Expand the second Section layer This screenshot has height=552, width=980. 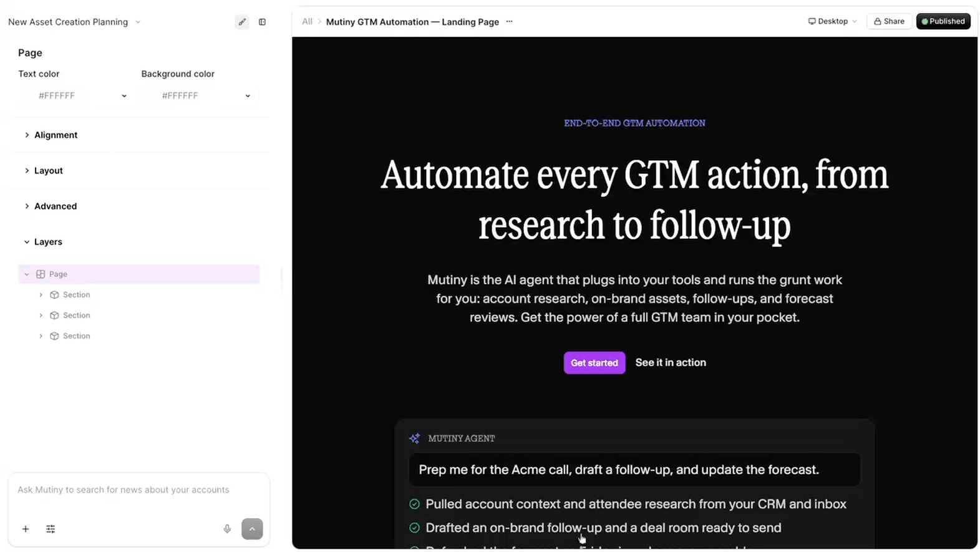(41, 315)
